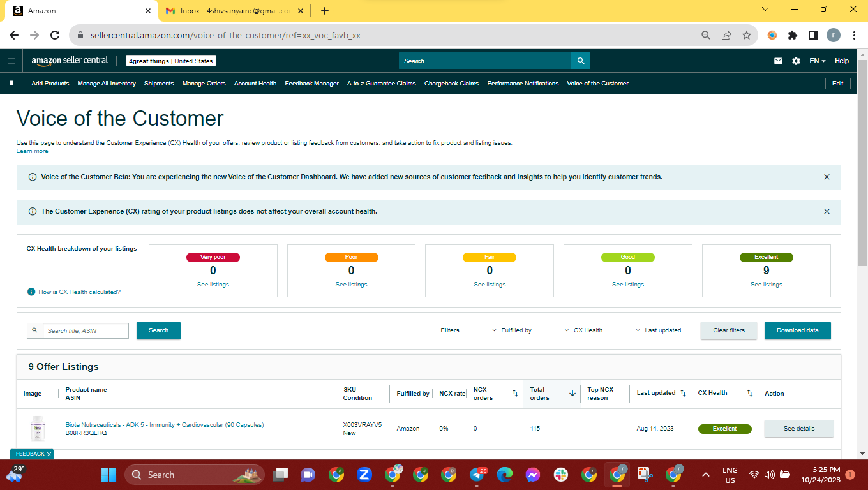Image resolution: width=868 pixels, height=490 pixels.
Task: Click the share page icon in address bar
Action: [726, 35]
